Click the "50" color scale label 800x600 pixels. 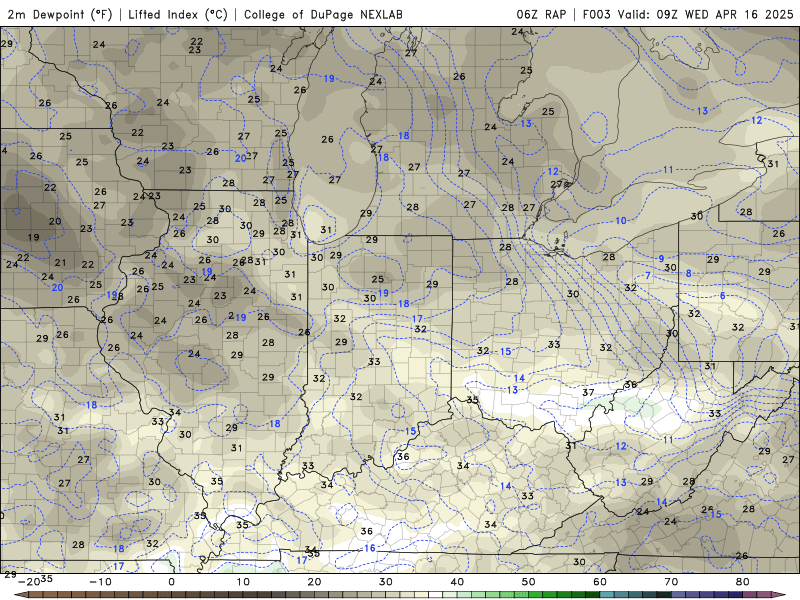coord(529,582)
